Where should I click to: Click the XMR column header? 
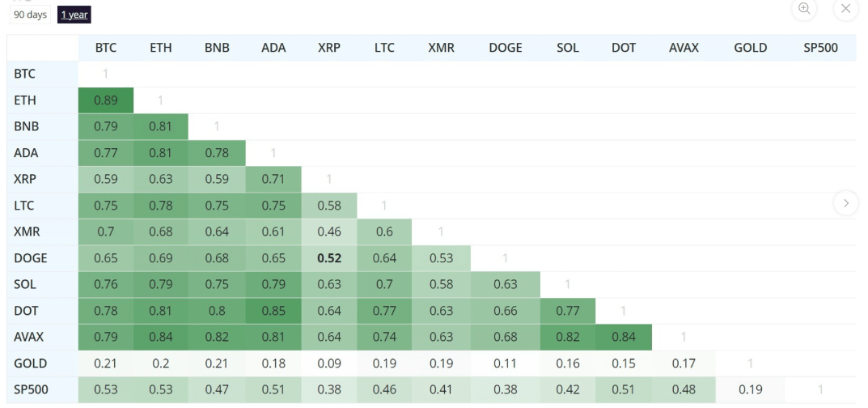pos(441,48)
